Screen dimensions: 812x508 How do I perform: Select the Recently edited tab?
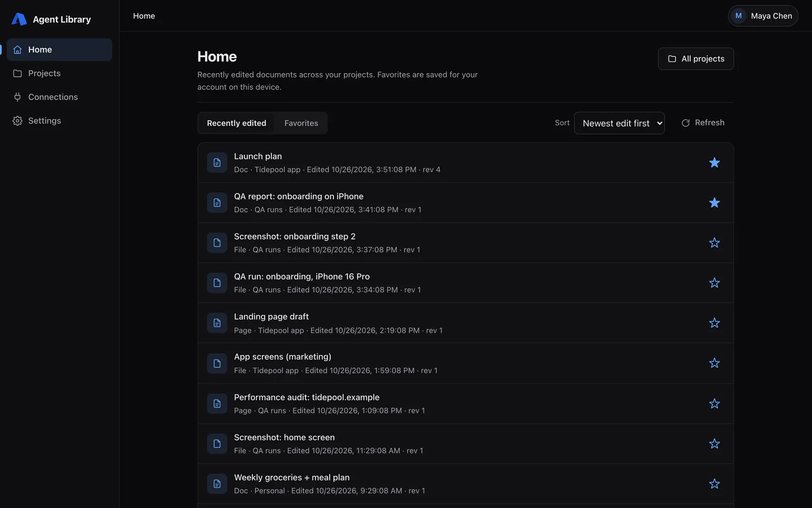click(x=236, y=123)
